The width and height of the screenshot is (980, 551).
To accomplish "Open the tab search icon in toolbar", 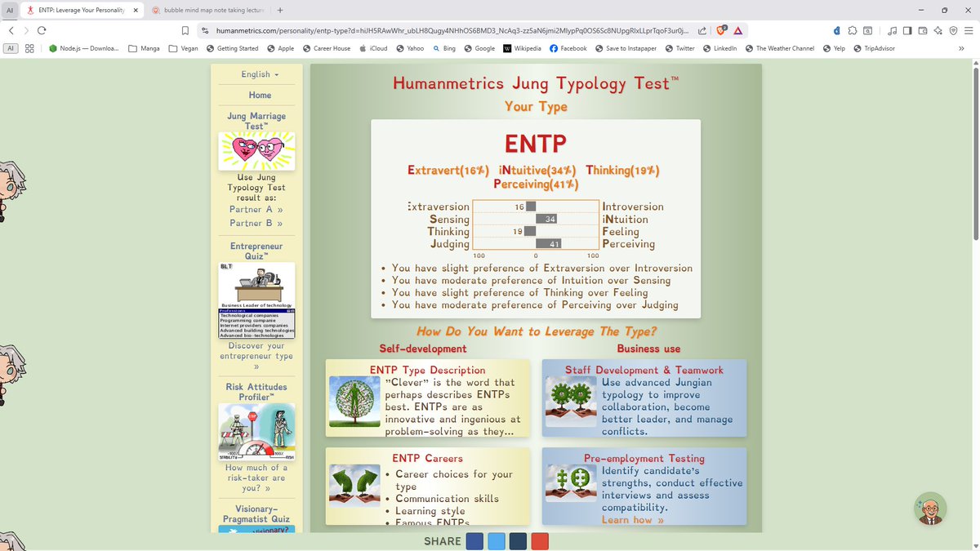I will click(x=867, y=30).
